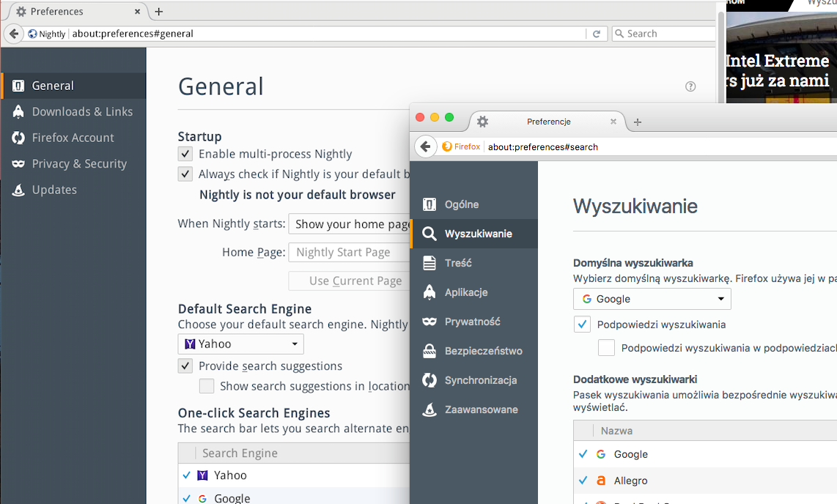Screen dimensions: 837x504
Task: Open the When Nightly starts dropdown
Action: click(350, 224)
